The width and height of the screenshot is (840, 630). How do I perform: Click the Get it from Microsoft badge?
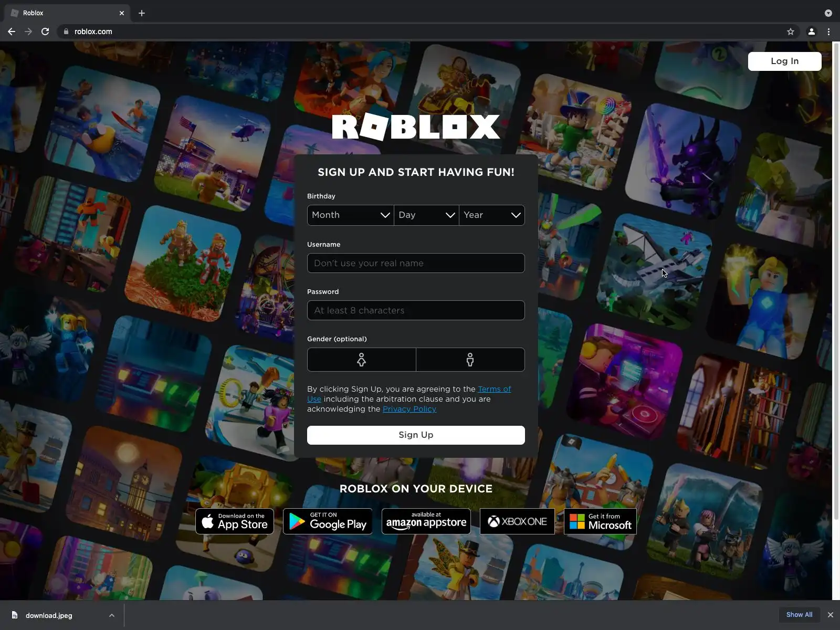point(600,521)
